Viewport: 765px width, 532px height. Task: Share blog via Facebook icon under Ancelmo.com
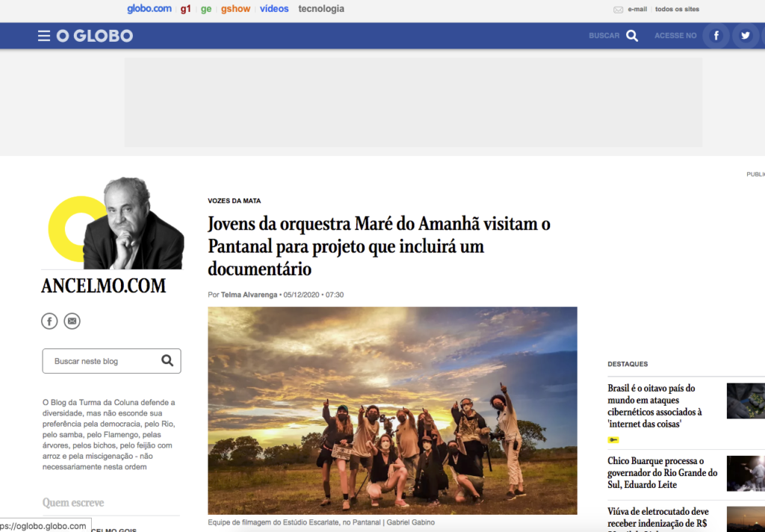point(49,321)
